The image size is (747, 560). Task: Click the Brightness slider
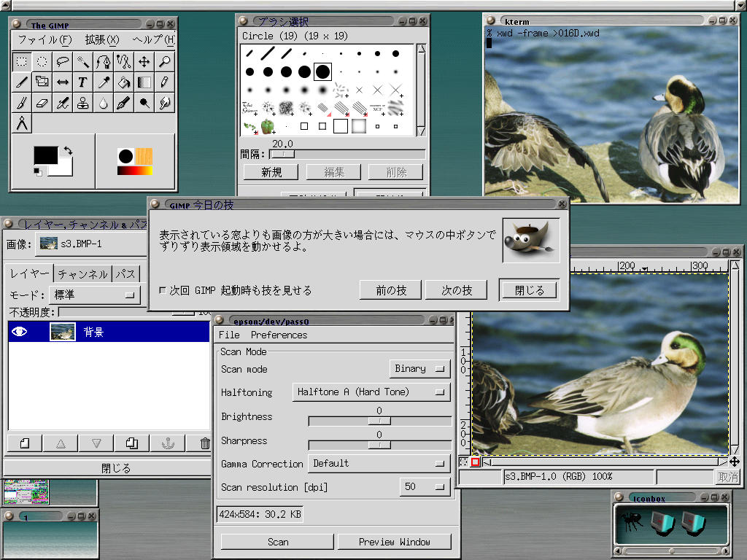[x=379, y=421]
